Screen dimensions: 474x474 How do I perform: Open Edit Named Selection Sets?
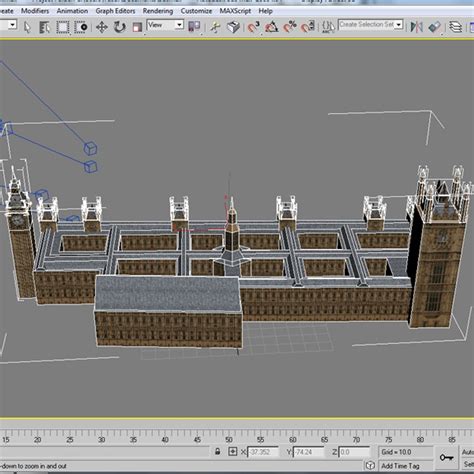tap(328, 27)
